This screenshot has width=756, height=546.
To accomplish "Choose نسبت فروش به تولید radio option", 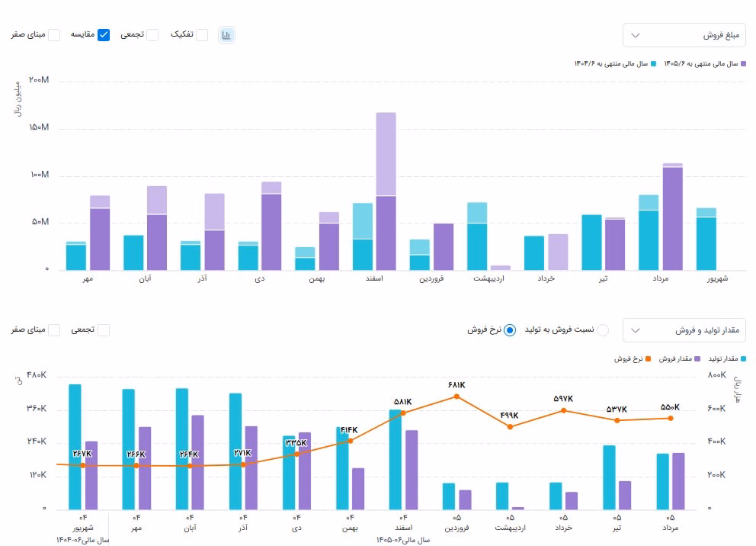I will [602, 330].
